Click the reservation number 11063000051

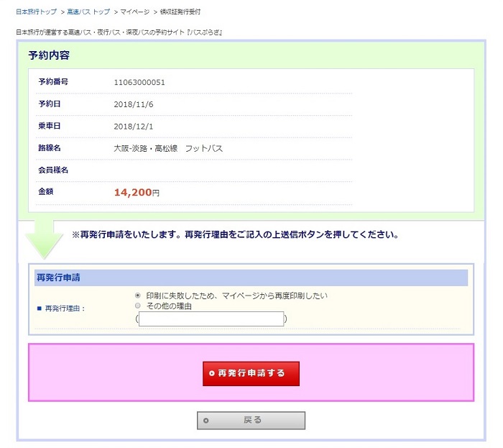click(x=139, y=82)
